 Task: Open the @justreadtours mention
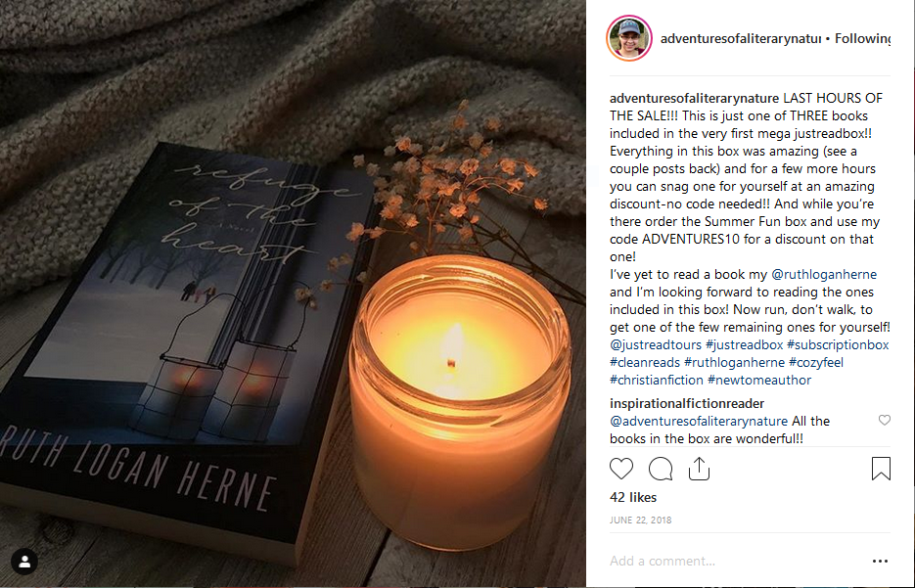656,344
